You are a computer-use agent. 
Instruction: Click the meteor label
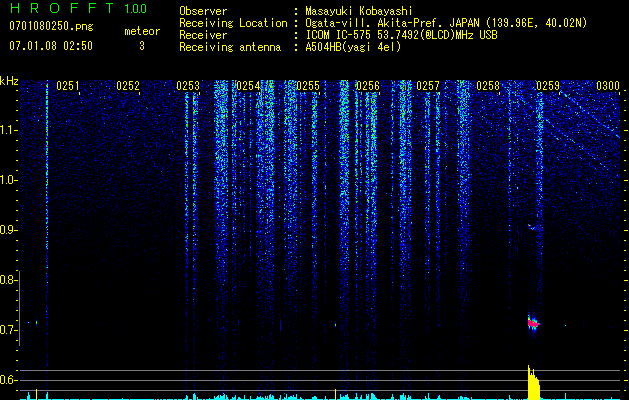click(x=142, y=31)
